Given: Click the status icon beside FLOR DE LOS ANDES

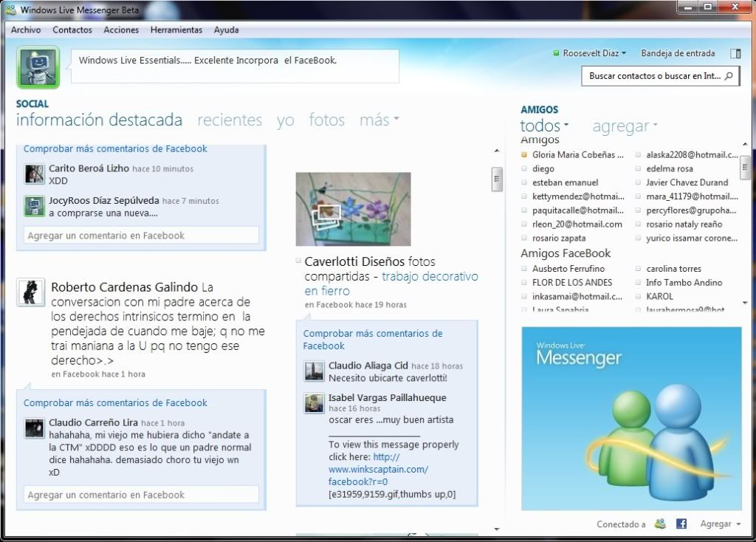Looking at the screenshot, I should point(524,283).
